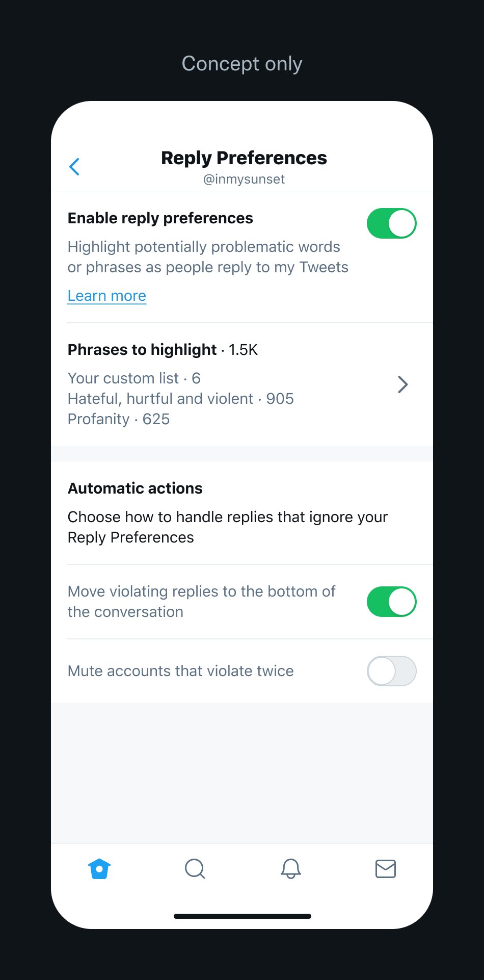484x980 pixels.
Task: Tap the Home icon in bottom bar
Action: 99,869
